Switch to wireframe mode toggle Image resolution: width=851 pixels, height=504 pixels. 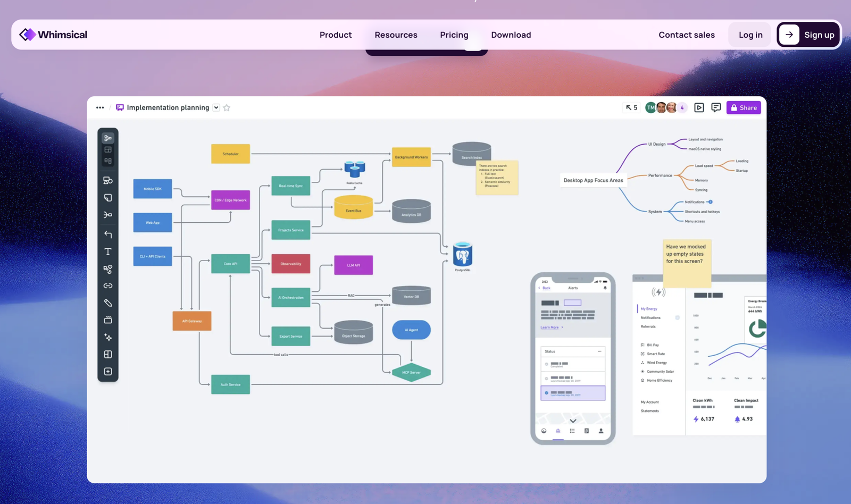pos(108,149)
